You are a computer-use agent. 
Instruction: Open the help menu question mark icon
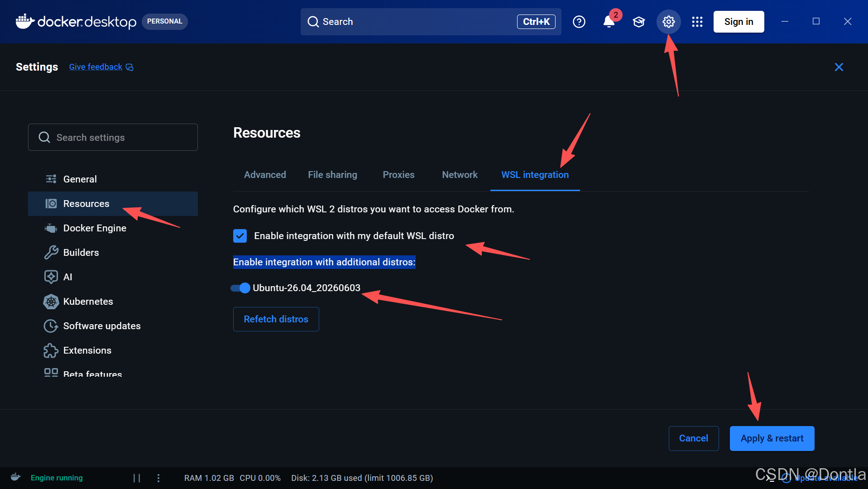pyautogui.click(x=579, y=22)
